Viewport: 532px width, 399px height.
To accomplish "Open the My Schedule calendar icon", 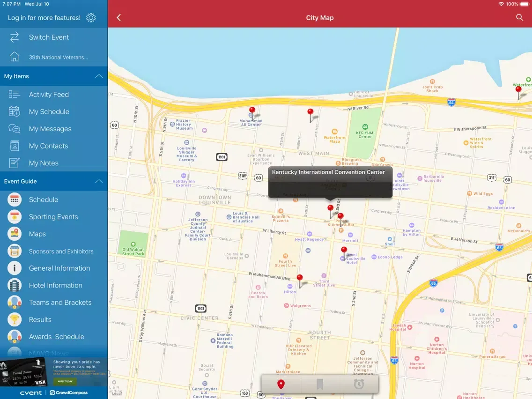I will [14, 111].
